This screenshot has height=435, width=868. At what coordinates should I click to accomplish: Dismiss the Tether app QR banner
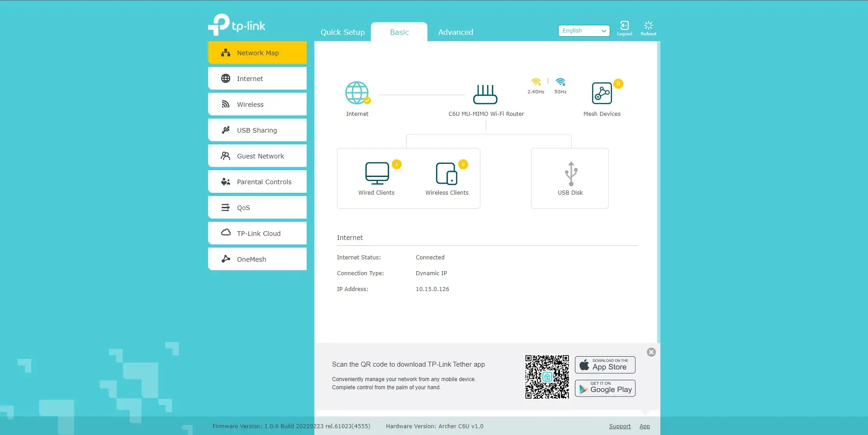pos(651,352)
